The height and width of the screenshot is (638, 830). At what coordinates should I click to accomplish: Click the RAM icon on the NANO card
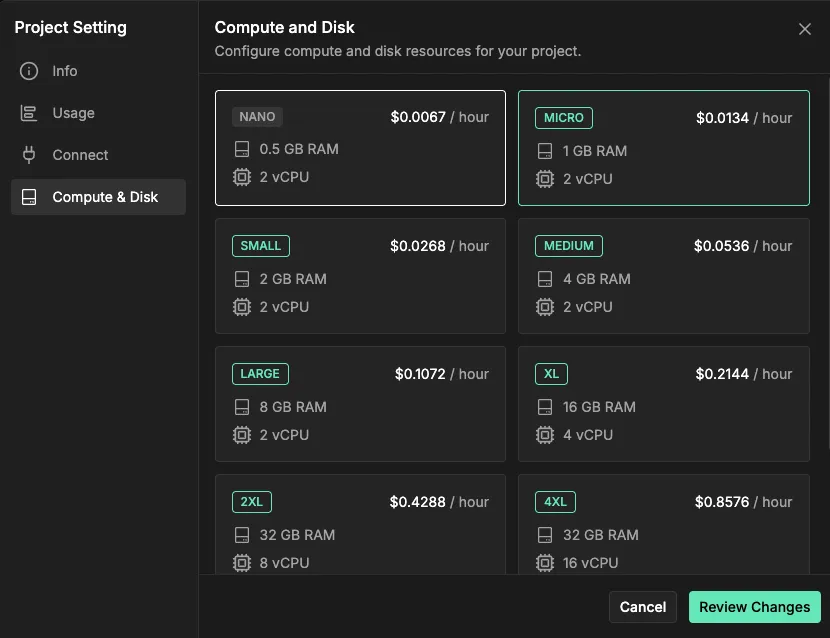pos(242,150)
